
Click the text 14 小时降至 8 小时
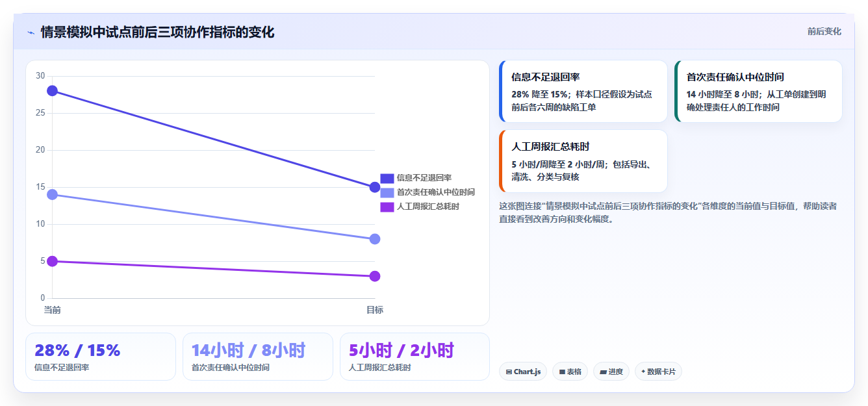point(723,94)
